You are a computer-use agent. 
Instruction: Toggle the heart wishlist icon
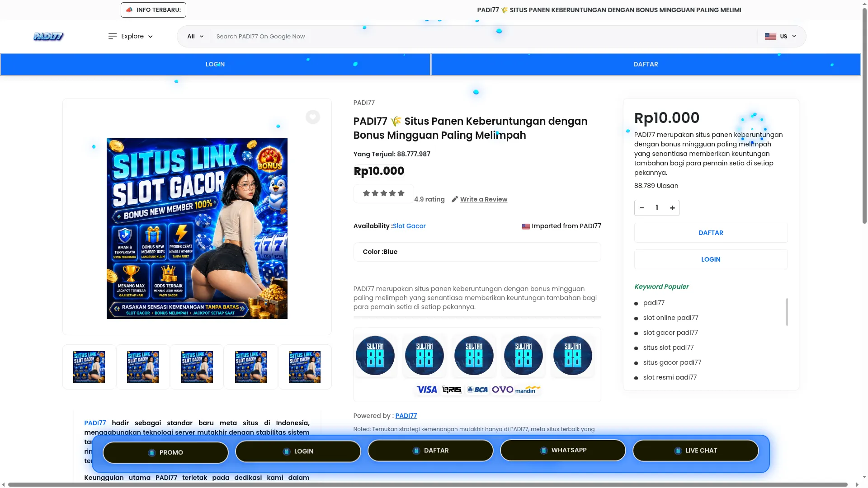coord(312,117)
